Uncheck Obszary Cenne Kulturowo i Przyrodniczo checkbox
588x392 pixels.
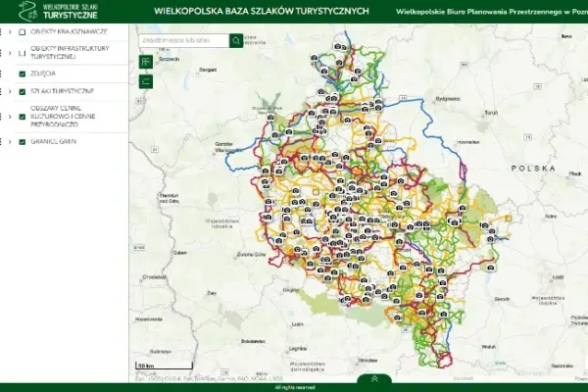pos(23,117)
